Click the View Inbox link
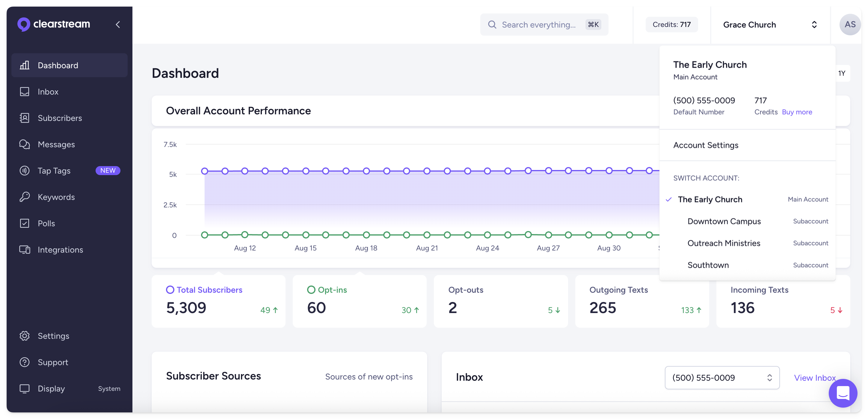868x419 pixels. [x=814, y=378]
